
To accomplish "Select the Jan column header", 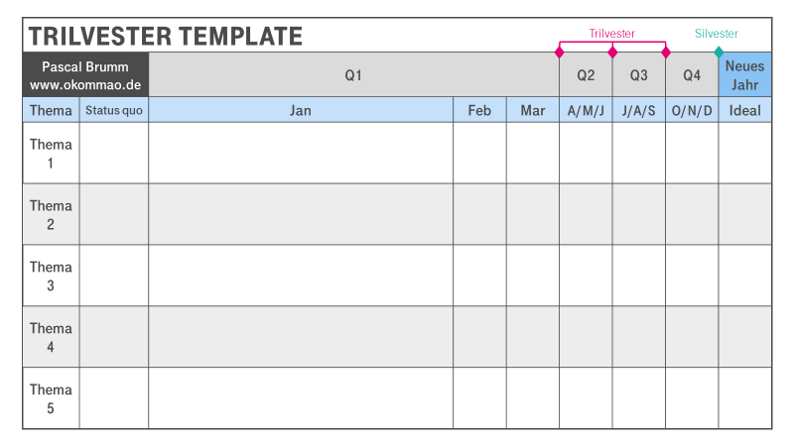I will 300,110.
